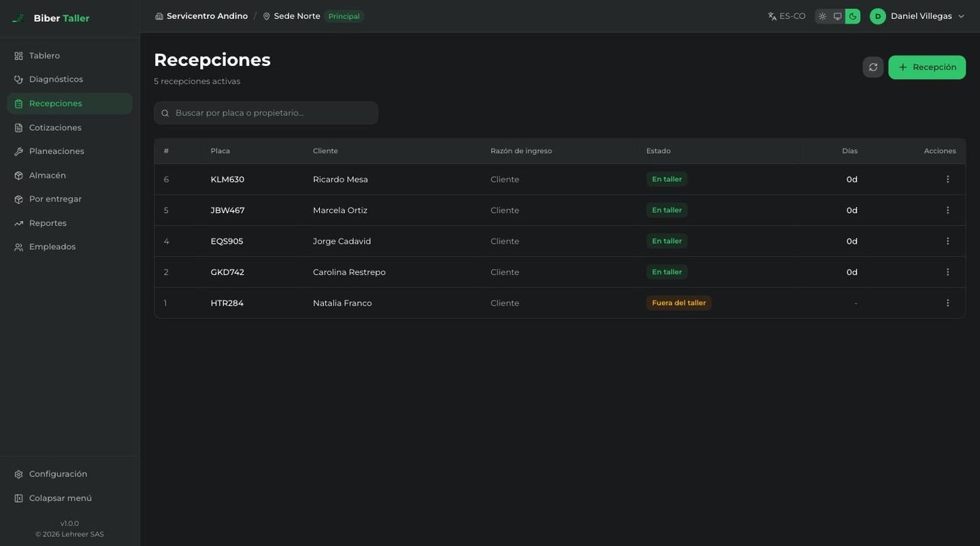The height and width of the screenshot is (546, 980).
Task: Open Cotizaciones from the sidebar
Action: (69, 127)
